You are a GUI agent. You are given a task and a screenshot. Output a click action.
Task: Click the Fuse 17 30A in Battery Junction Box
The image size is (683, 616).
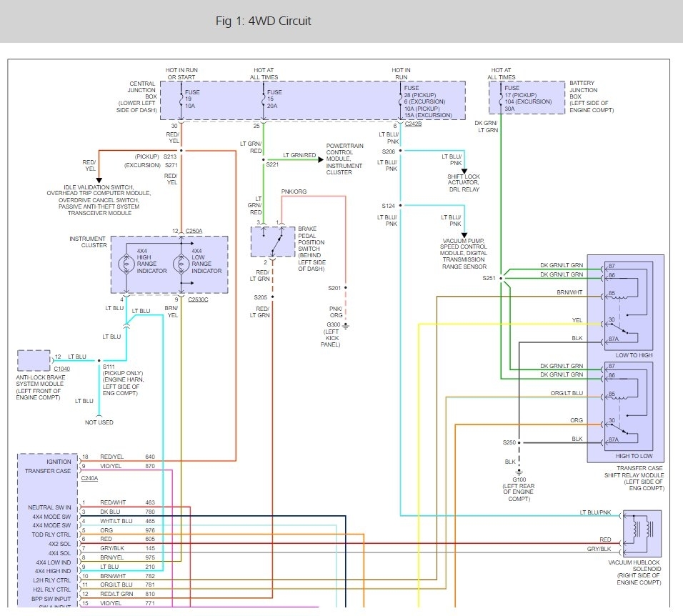coord(501,99)
